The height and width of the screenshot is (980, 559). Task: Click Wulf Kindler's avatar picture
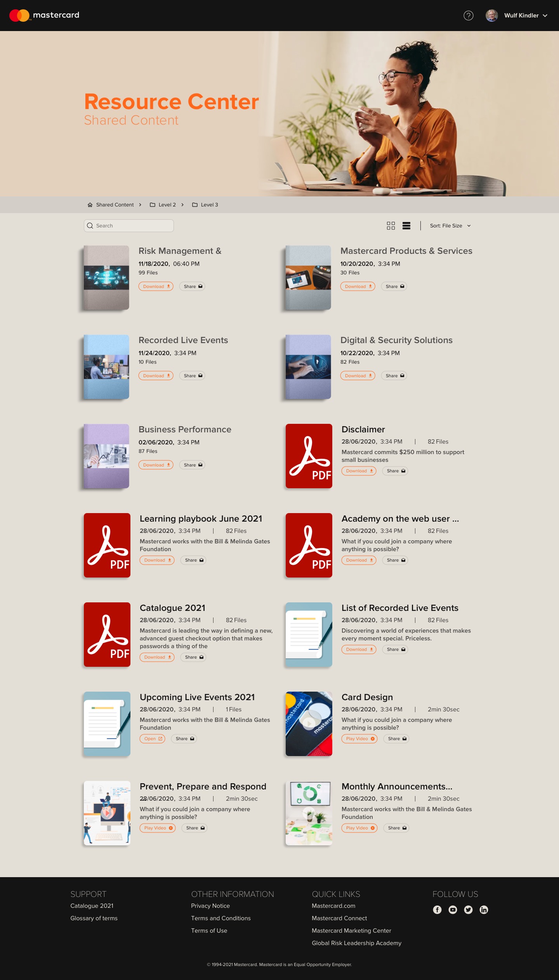coord(492,16)
